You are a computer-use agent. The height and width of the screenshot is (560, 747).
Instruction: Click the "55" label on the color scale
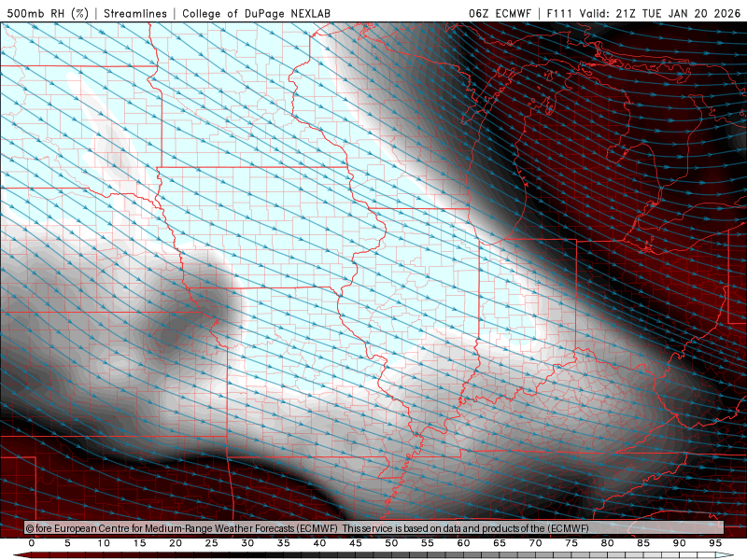(x=428, y=543)
